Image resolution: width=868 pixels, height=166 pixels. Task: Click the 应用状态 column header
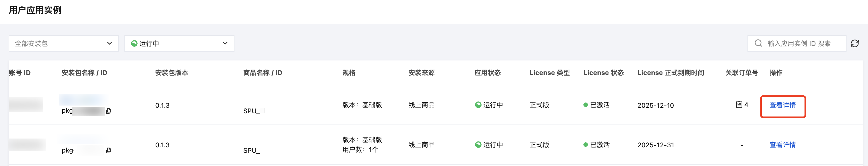click(487, 73)
